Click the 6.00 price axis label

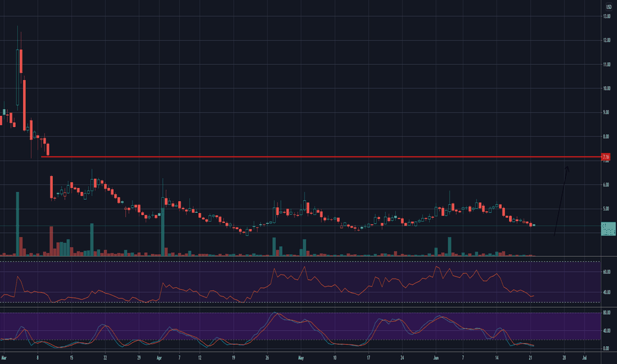(606, 185)
